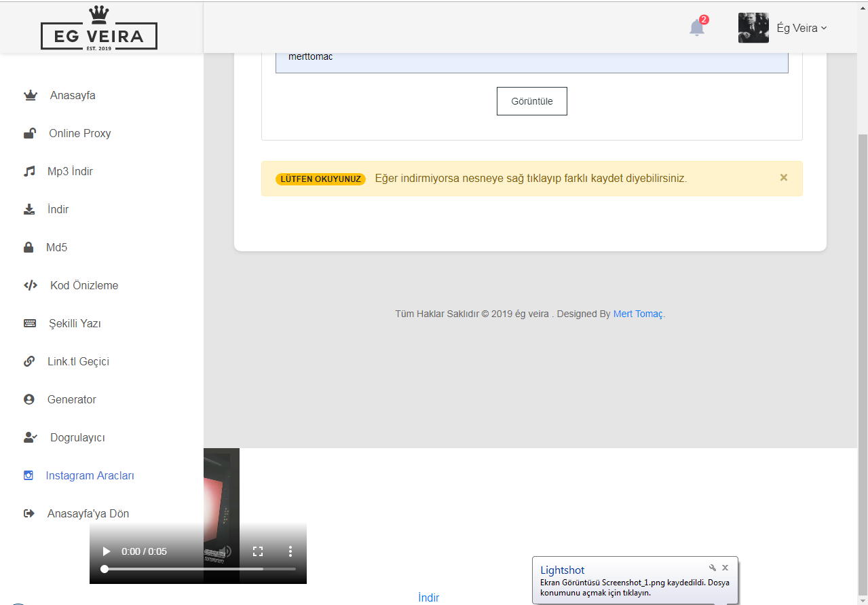Click the Lightshot notification text
The height and width of the screenshot is (605, 868).
635,587
